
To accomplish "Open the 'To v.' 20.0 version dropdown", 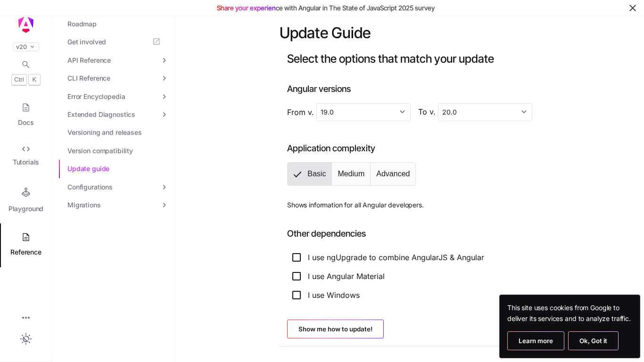I will pyautogui.click(x=485, y=112).
